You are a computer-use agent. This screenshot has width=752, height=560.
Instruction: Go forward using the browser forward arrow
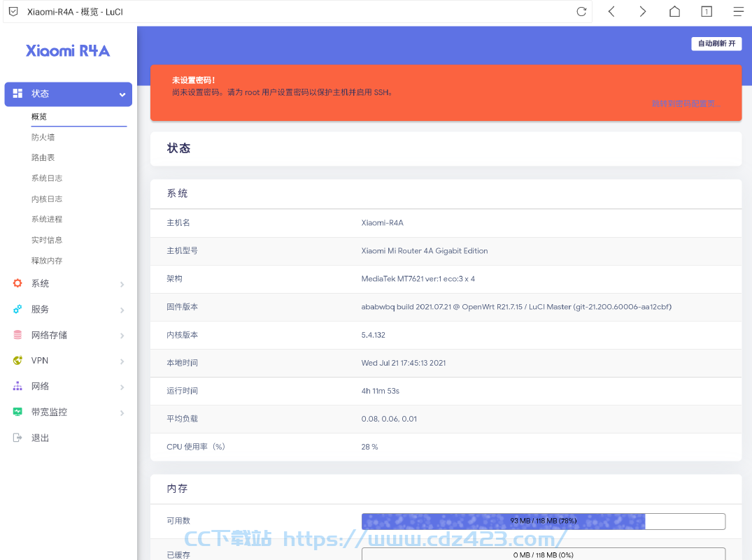pyautogui.click(x=643, y=11)
